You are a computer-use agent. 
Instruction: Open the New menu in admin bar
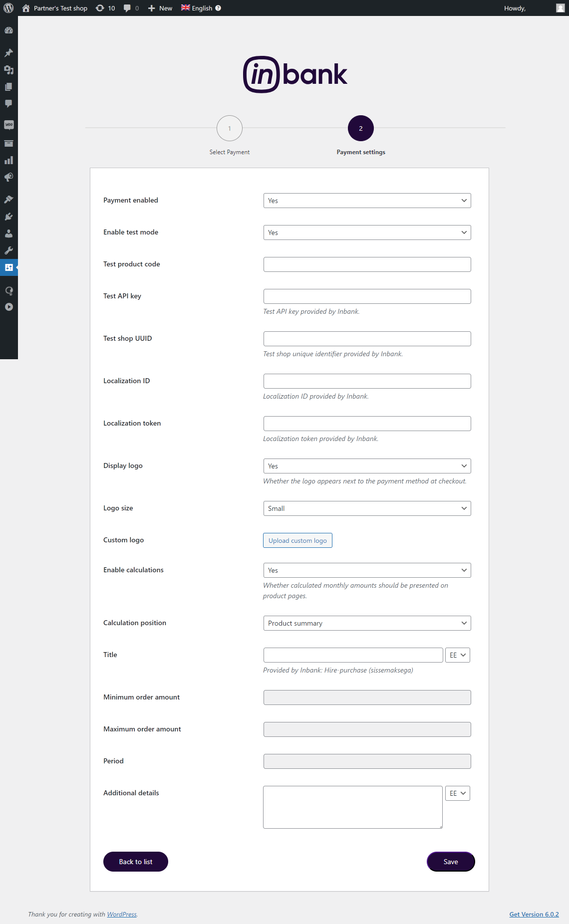coord(160,8)
